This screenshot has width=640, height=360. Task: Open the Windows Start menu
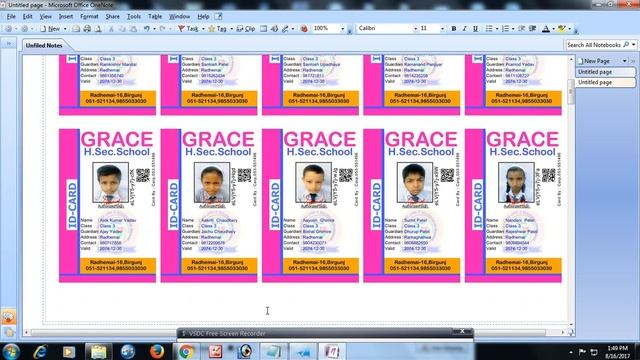11,351
